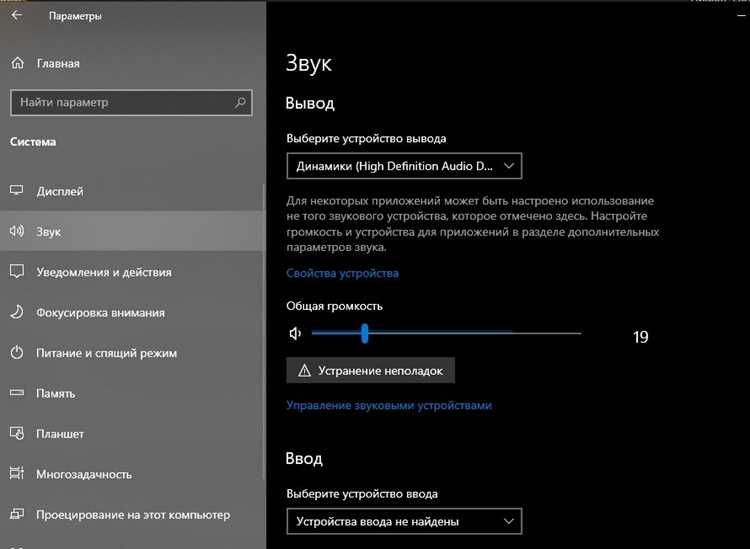Open Уведомления и действия section
Screen dimensions: 750x549
132,272
